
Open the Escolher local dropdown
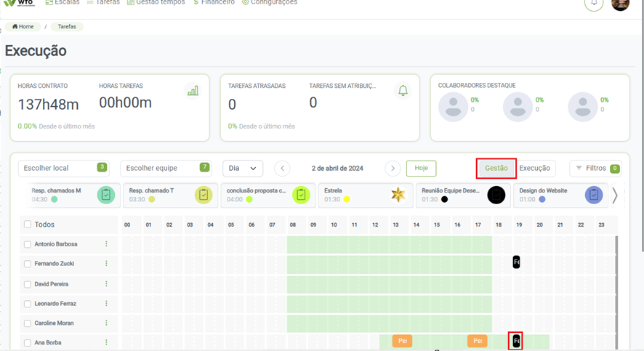coord(63,168)
